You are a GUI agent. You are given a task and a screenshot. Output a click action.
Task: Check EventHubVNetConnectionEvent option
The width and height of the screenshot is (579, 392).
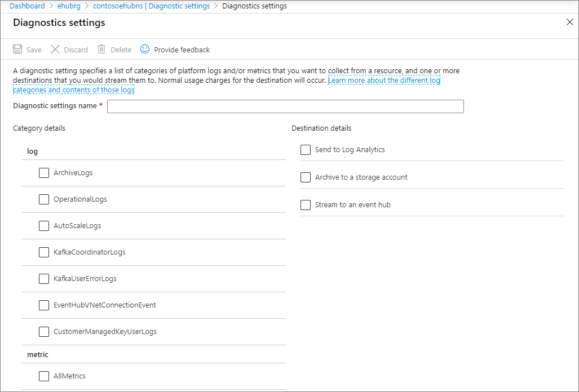coord(44,305)
